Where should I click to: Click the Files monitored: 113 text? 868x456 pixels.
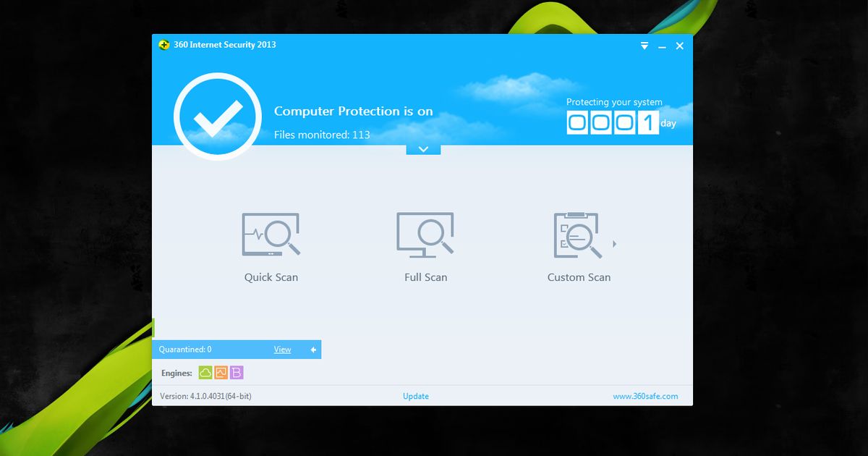323,135
